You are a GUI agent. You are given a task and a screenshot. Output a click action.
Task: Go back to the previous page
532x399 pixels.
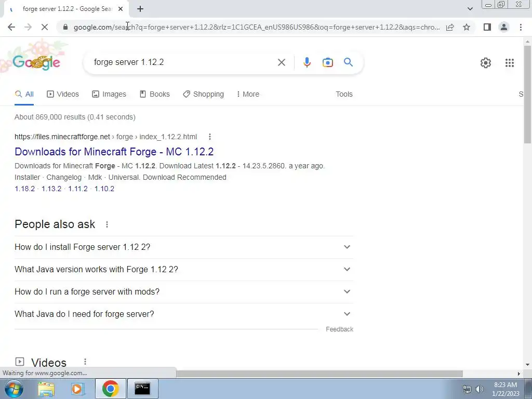[11, 27]
